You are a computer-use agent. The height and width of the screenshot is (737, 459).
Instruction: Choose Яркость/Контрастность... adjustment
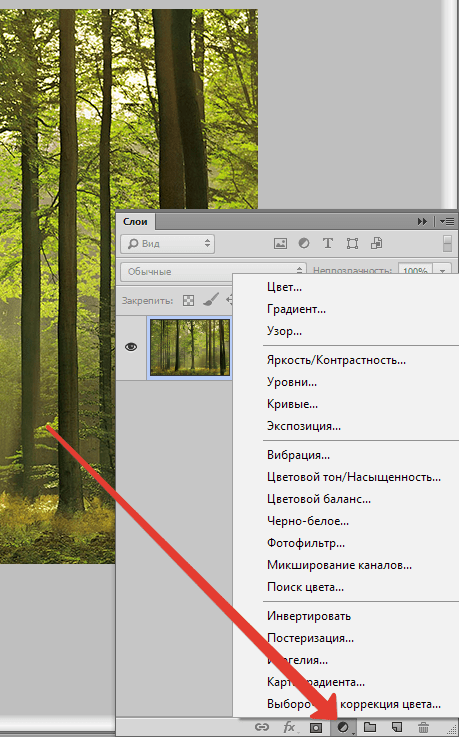336,361
